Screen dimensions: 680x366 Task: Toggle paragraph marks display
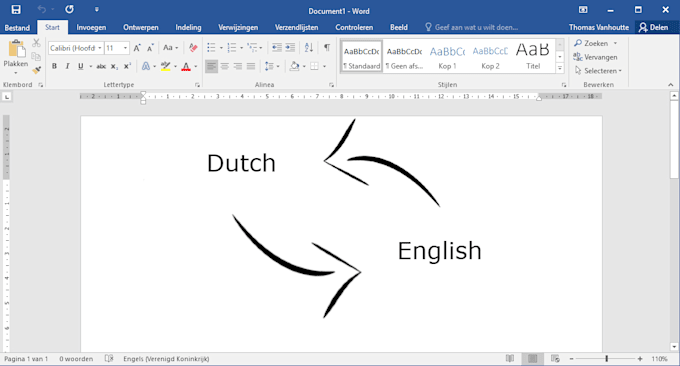tap(327, 48)
